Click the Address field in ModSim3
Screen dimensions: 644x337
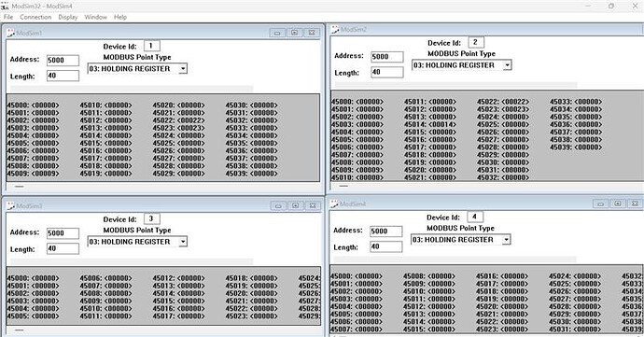coord(63,233)
